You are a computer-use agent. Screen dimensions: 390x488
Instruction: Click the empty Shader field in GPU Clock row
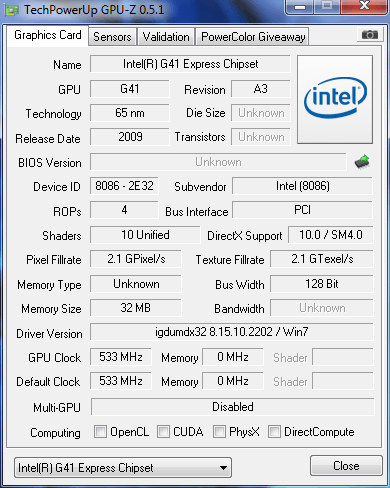point(343,357)
